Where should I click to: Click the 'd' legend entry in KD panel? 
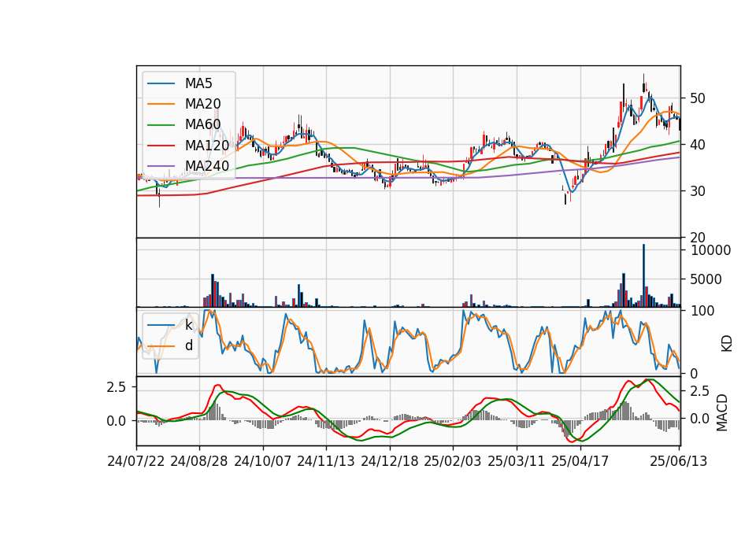point(188,345)
